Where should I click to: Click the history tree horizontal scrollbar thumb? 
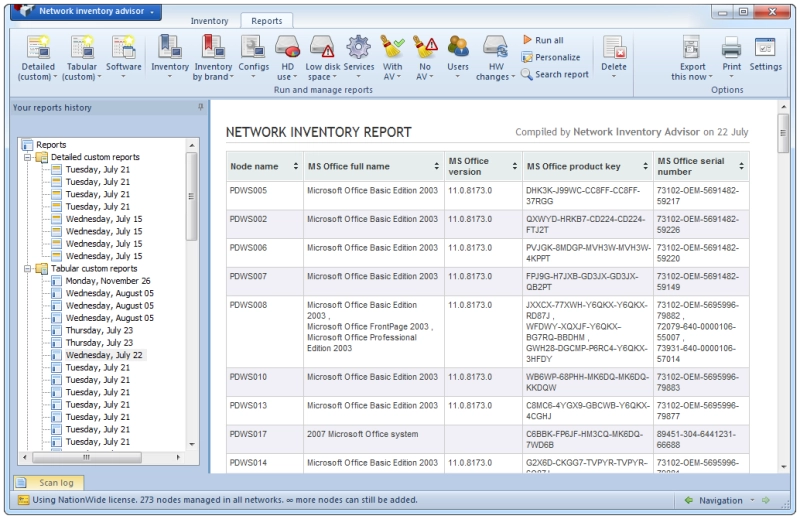87,457
